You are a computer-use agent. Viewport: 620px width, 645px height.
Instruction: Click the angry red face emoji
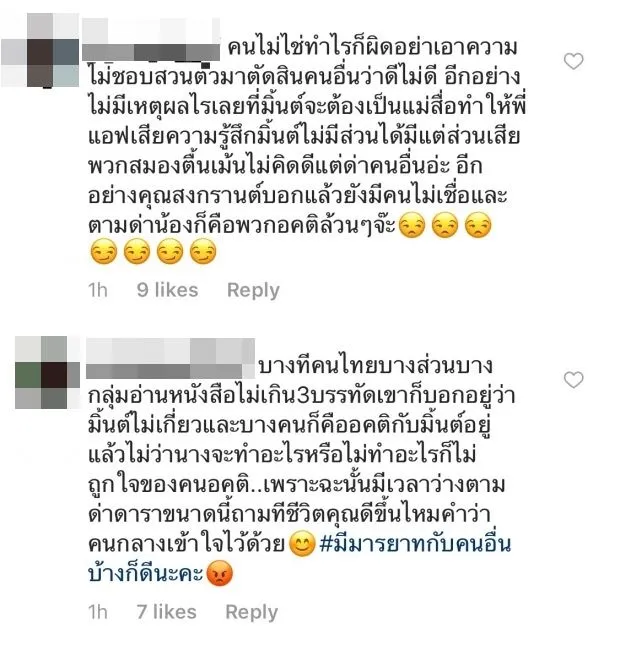[219, 573]
